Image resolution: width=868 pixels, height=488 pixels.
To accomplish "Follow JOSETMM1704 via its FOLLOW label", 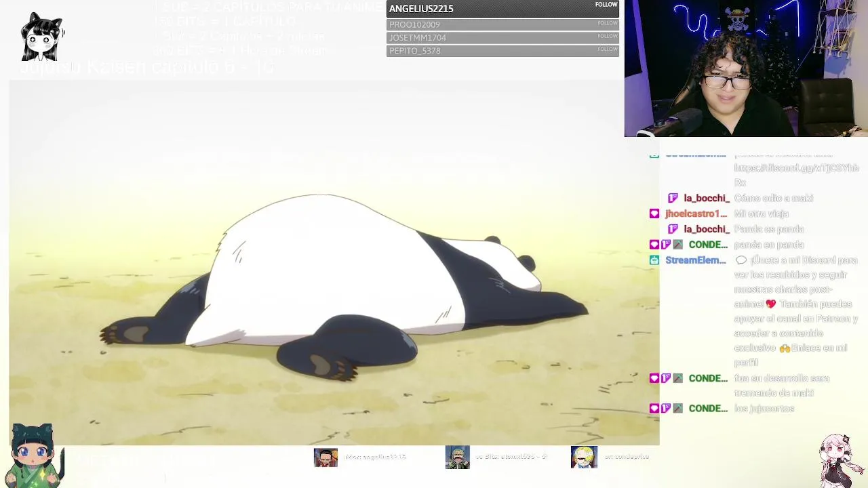I will click(608, 36).
